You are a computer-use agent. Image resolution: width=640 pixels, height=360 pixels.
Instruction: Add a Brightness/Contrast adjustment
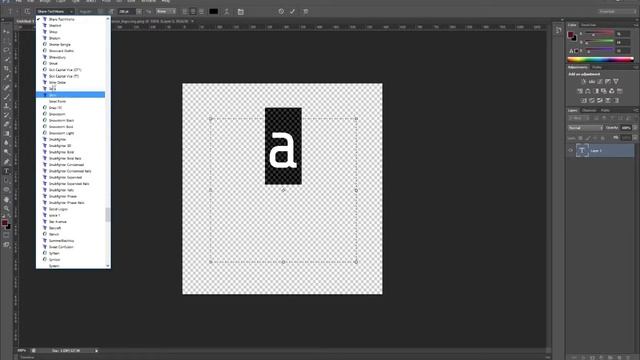(x=584, y=82)
